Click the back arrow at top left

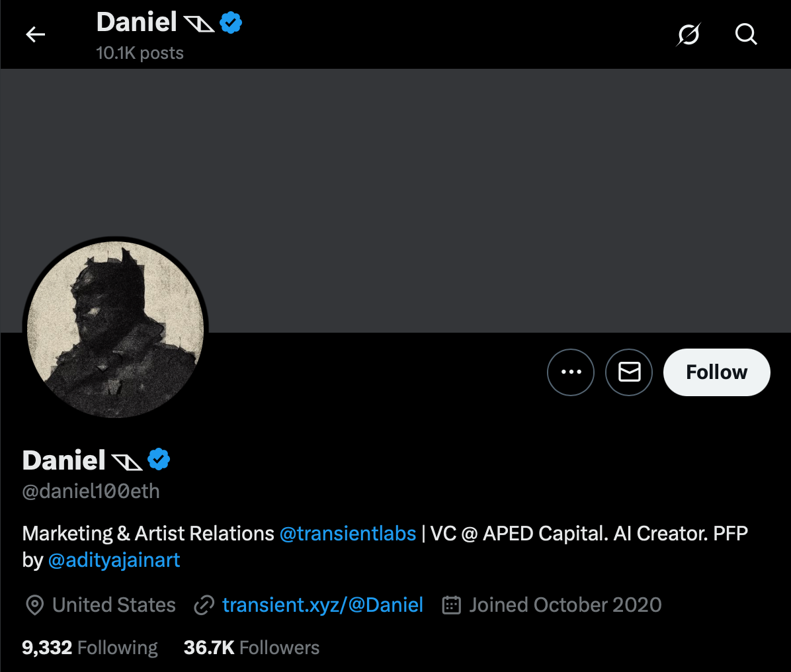pyautogui.click(x=35, y=34)
